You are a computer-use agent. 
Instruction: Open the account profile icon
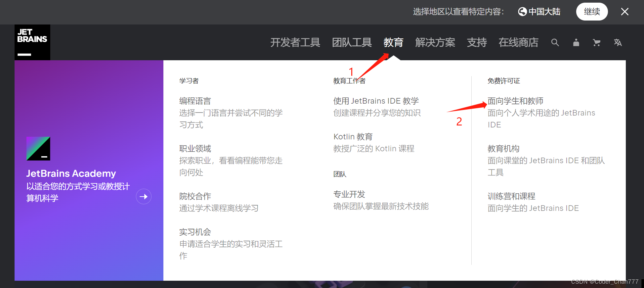click(x=576, y=42)
